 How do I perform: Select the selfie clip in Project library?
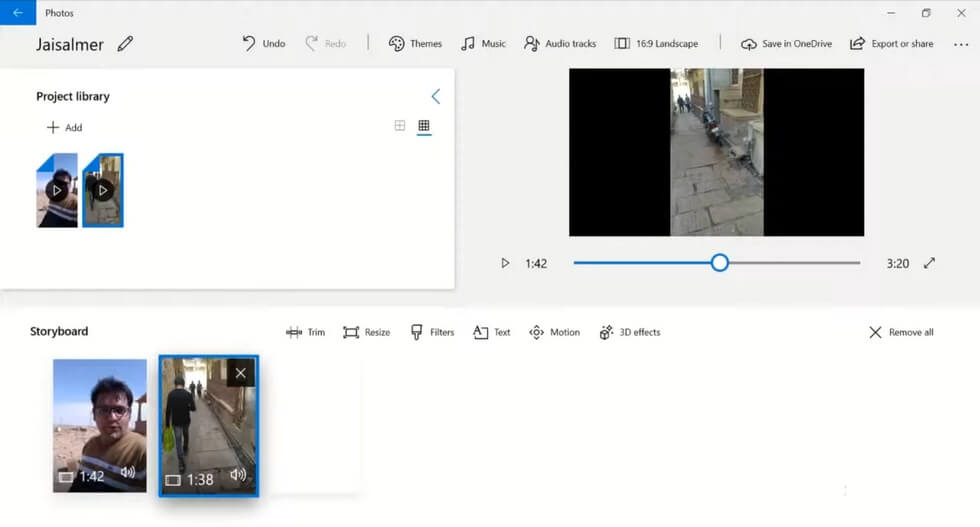click(x=57, y=190)
